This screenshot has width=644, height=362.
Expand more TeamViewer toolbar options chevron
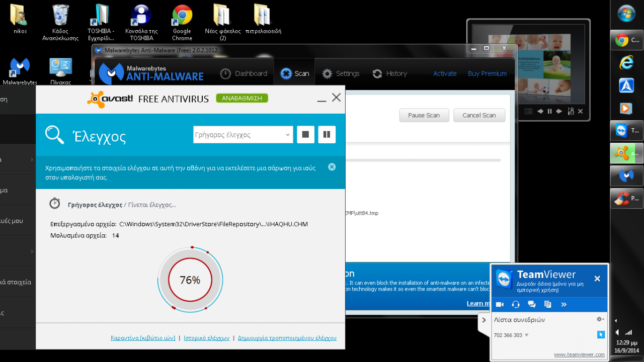pos(564,304)
